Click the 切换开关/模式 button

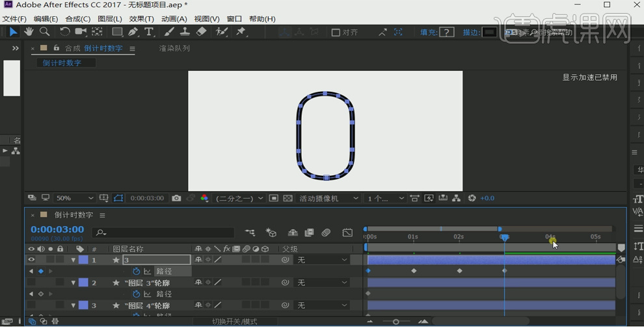tap(234, 322)
